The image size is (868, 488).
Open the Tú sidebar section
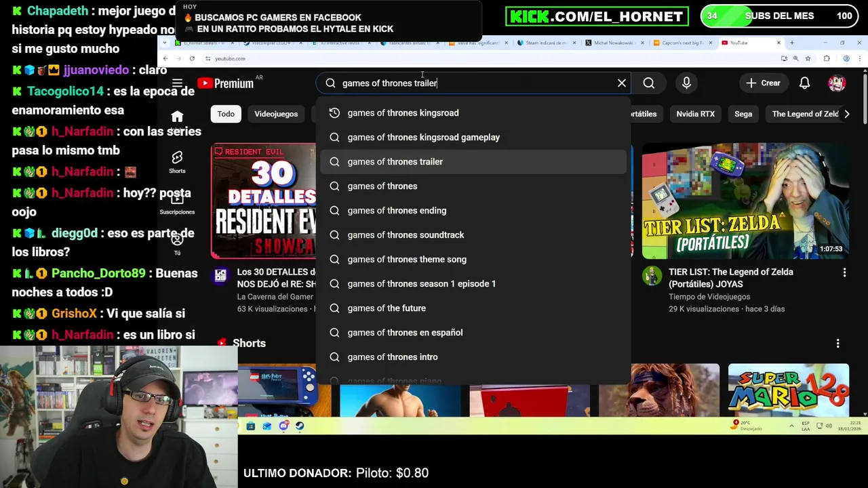177,243
